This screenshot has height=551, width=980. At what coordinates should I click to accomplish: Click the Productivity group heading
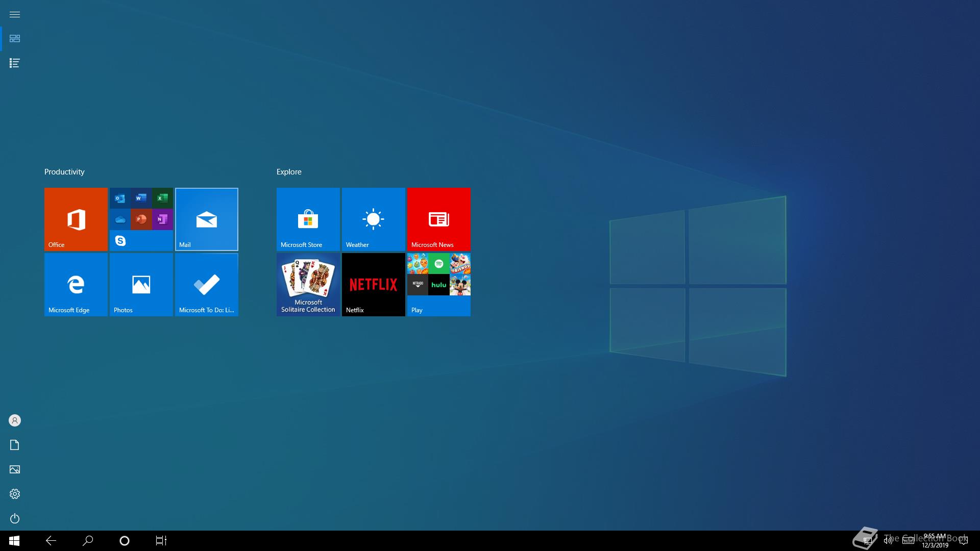(x=64, y=172)
